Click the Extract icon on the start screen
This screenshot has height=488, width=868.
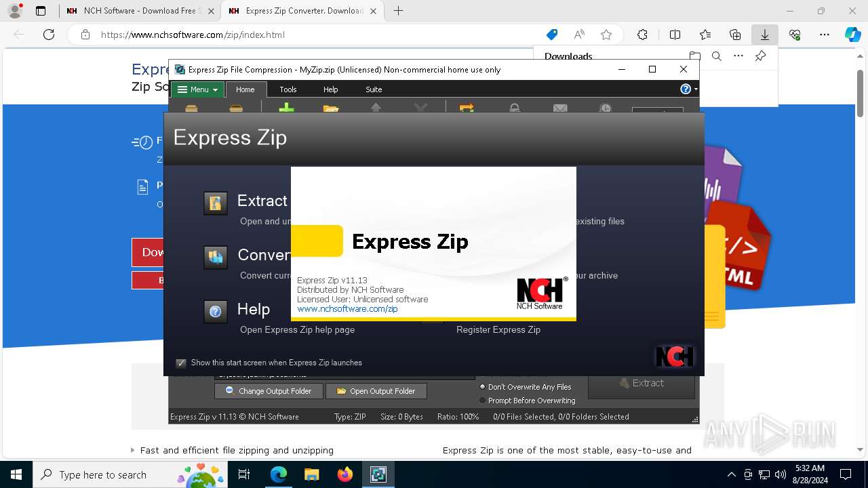pos(216,203)
